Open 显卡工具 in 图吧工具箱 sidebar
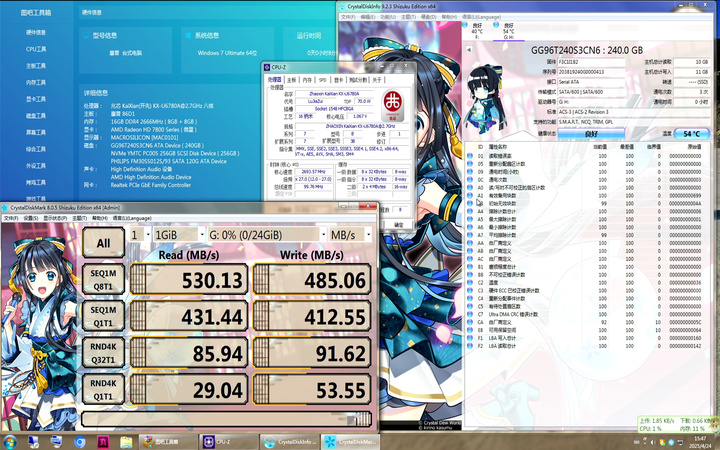The image size is (720, 450). pyautogui.click(x=36, y=99)
